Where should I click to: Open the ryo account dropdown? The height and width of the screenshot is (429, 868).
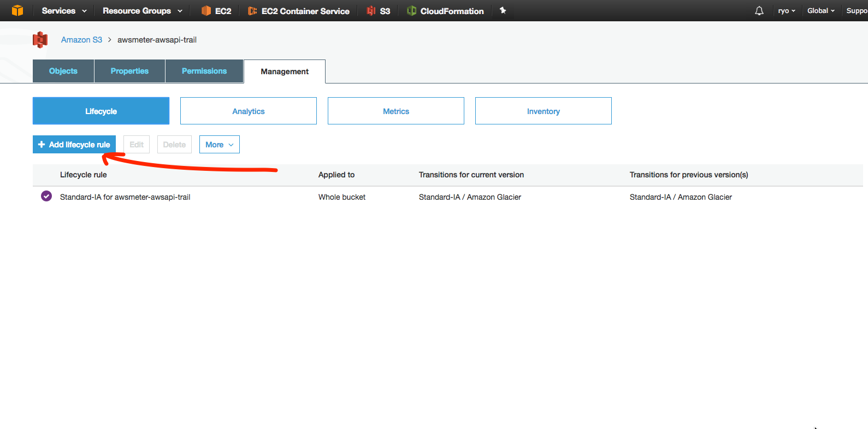787,11
